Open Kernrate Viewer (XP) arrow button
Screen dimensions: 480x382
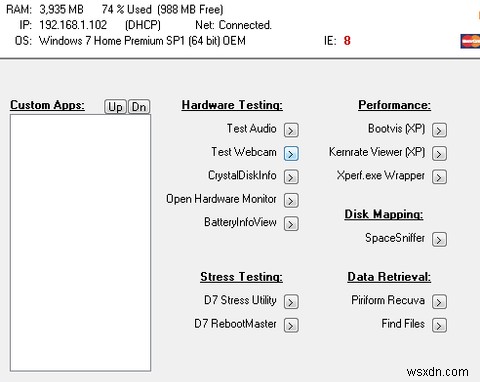click(439, 154)
